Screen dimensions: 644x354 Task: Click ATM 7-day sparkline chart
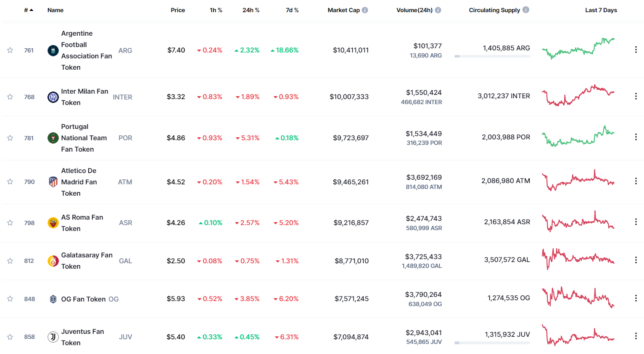(x=578, y=180)
